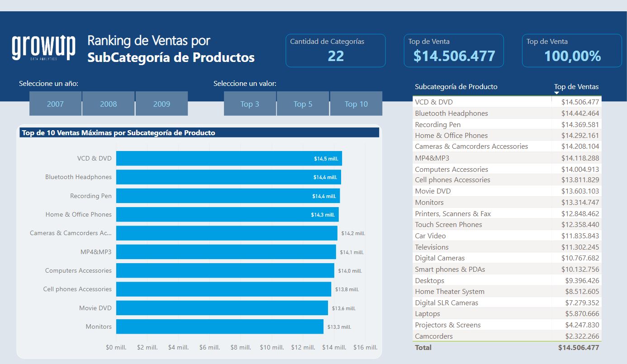Sort by Top de Ventas column header
The height and width of the screenshot is (364, 627).
click(x=576, y=87)
